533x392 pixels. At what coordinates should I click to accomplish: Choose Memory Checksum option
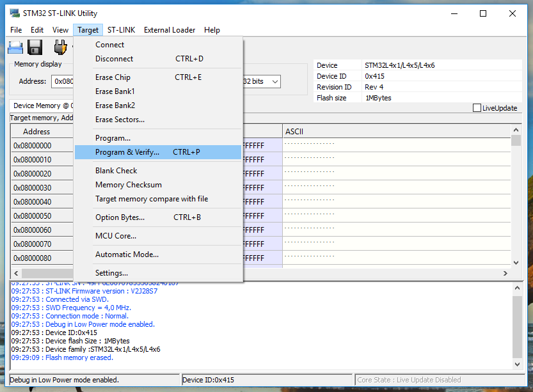(x=128, y=185)
